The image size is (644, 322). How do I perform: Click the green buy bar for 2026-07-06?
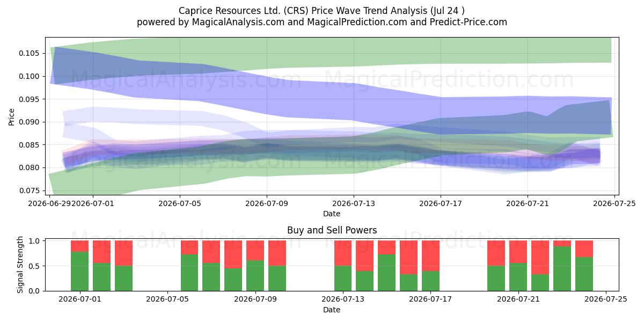(189, 273)
